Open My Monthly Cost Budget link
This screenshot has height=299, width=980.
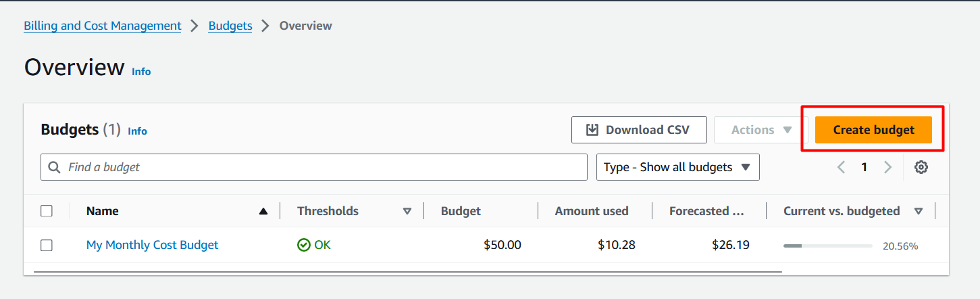[153, 245]
